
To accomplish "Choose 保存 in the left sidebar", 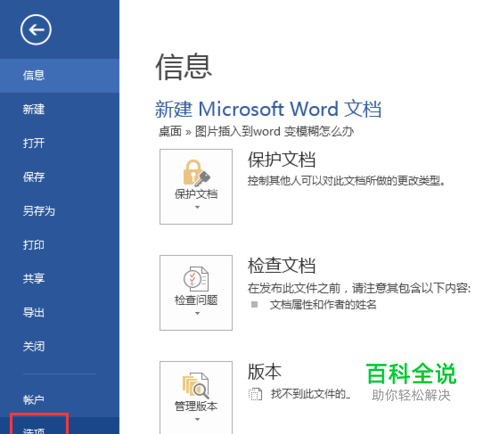I will tap(59, 177).
